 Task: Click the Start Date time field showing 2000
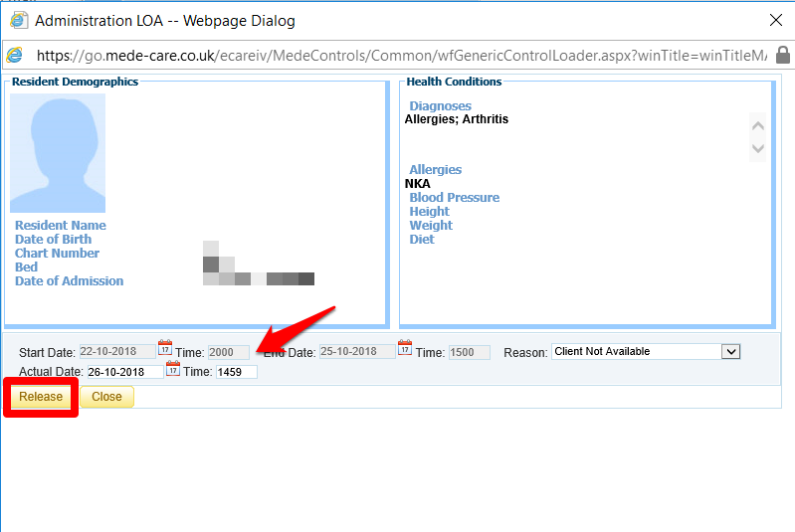pos(228,352)
